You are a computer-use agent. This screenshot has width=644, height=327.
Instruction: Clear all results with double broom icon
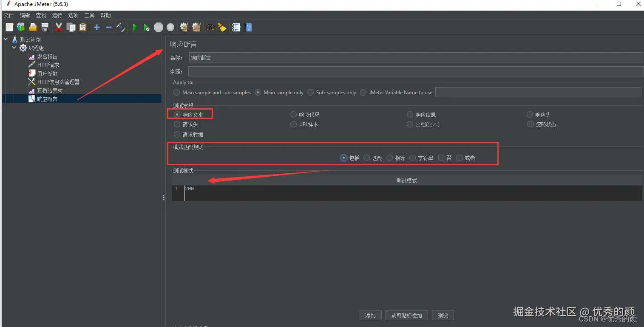click(x=196, y=27)
